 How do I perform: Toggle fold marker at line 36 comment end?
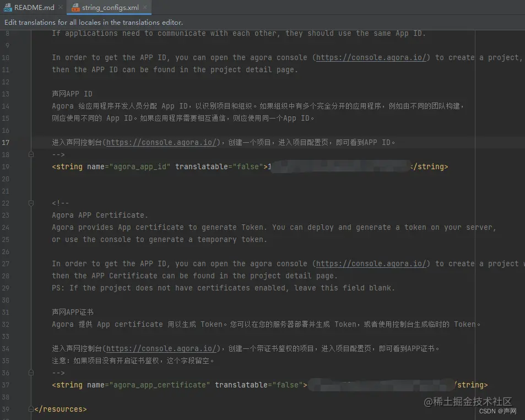point(31,373)
